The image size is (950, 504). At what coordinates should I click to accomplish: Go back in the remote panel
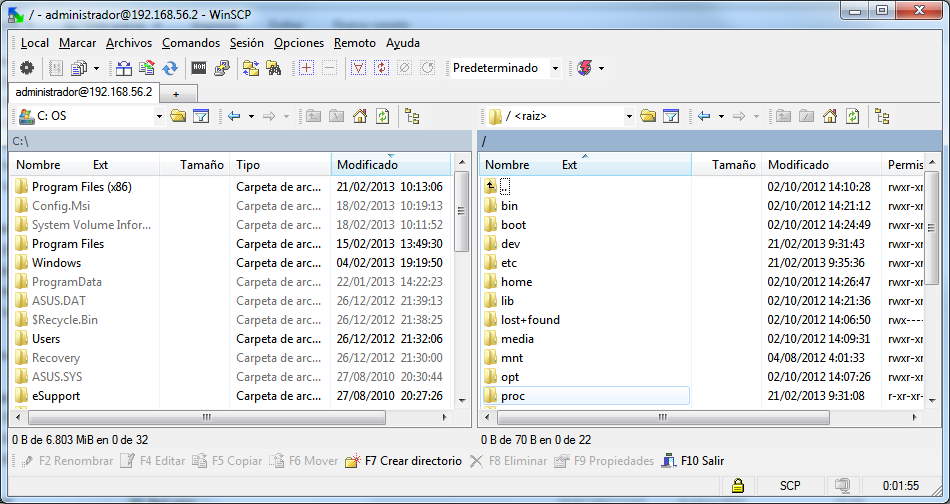pyautogui.click(x=704, y=116)
